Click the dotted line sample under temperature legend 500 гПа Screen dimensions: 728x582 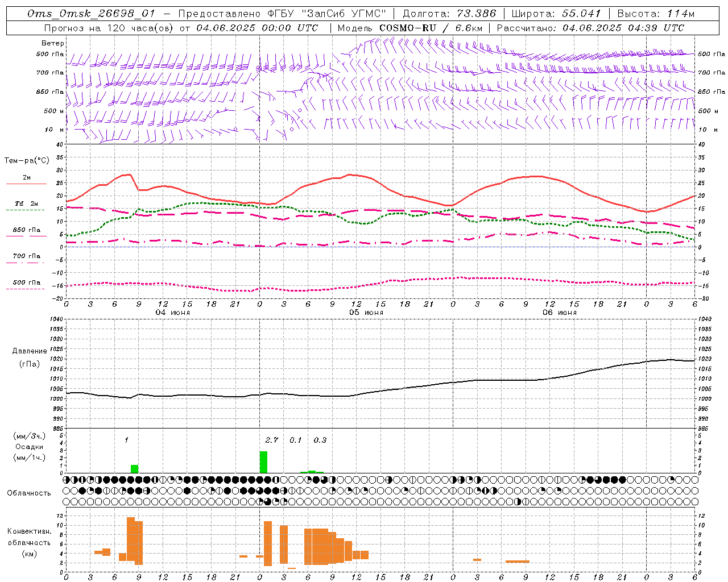pyautogui.click(x=25, y=289)
